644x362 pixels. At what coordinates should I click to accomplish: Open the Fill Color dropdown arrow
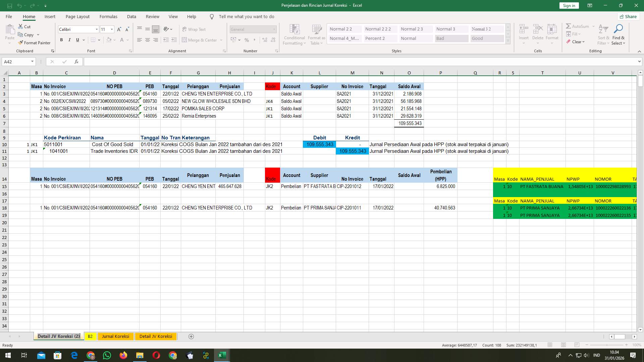pyautogui.click(x=114, y=40)
